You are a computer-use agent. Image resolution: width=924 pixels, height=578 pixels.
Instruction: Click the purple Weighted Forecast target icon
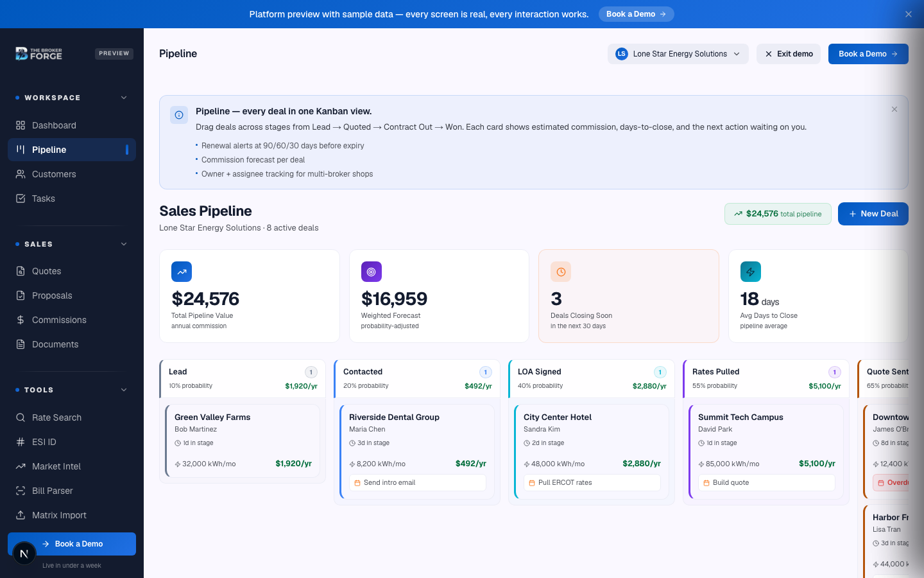(372, 272)
